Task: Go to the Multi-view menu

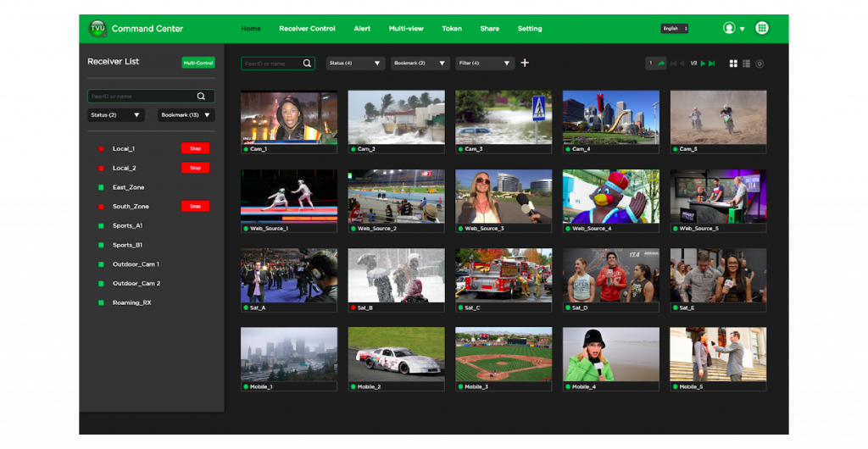Action: pos(406,29)
